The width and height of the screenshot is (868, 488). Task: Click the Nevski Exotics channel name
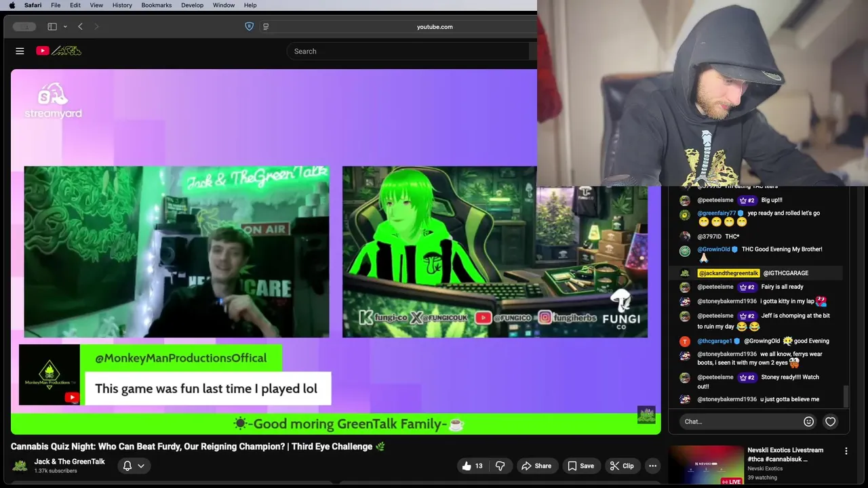coord(765,468)
